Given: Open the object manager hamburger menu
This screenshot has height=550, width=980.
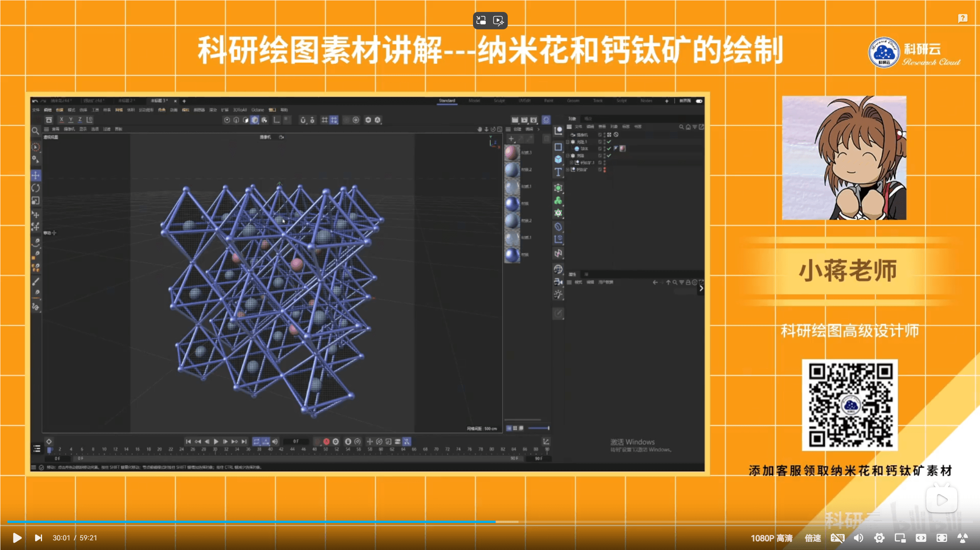Looking at the screenshot, I should point(569,127).
